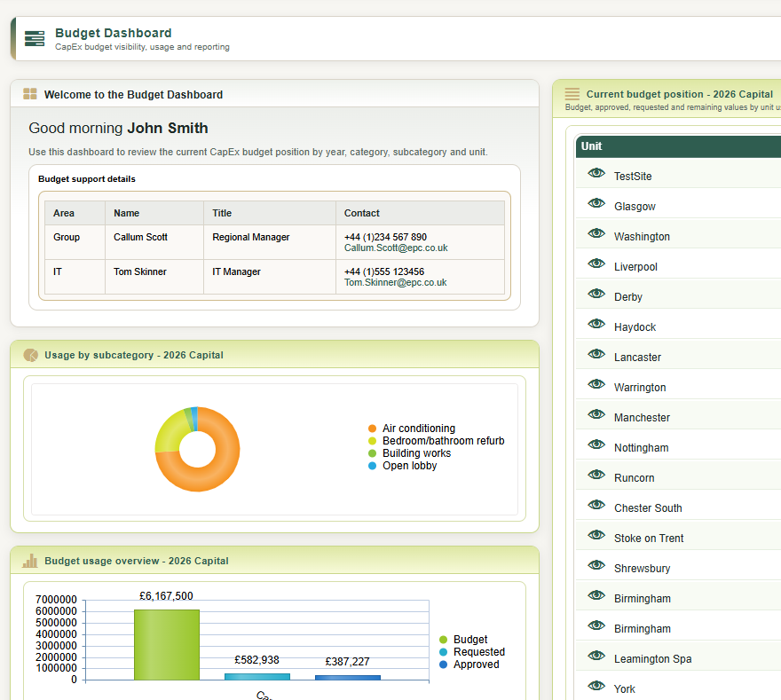Click the Manchester unit name
The height and width of the screenshot is (700, 781).
tap(642, 418)
